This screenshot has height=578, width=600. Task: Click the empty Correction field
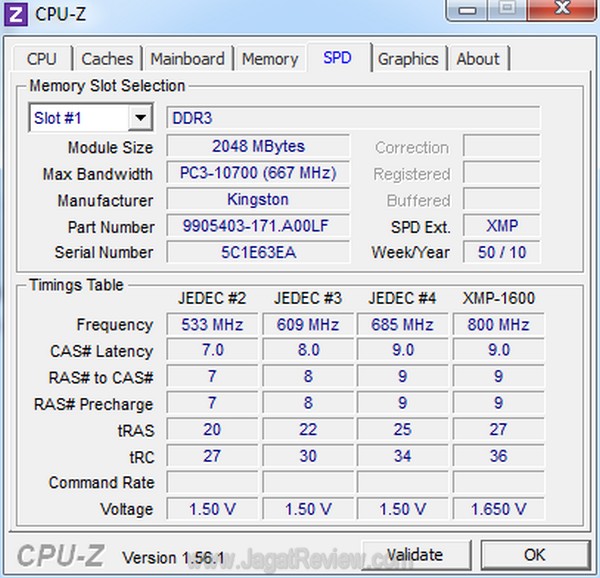click(x=502, y=146)
